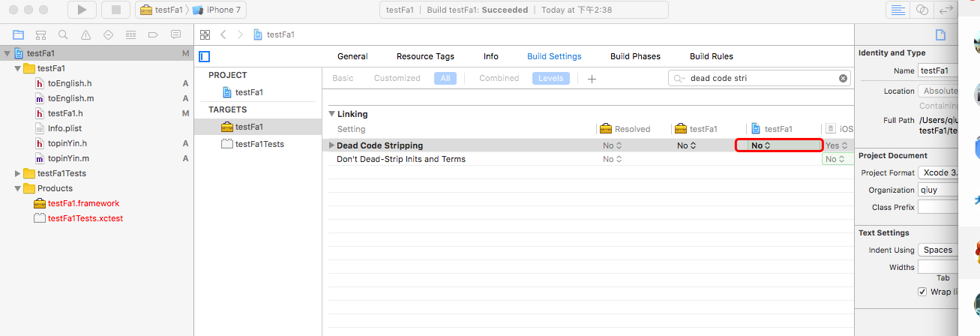Viewport: 980px width, 336px height.
Task: Open the Debug navigator
Action: [130, 34]
